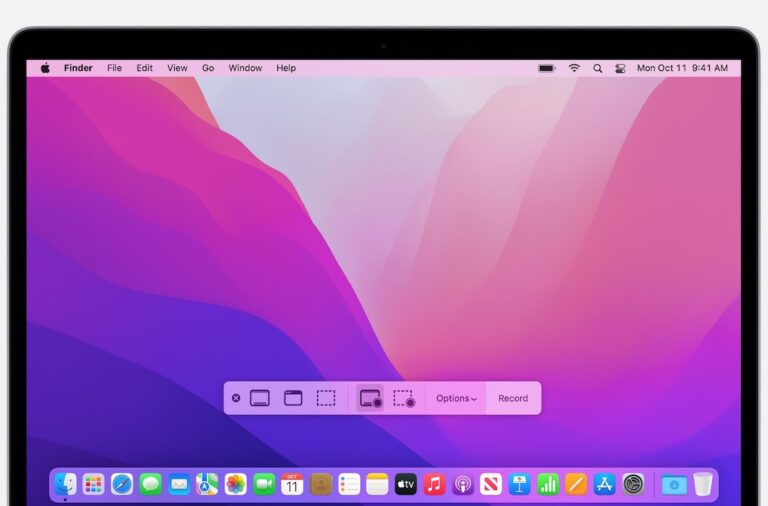
Task: Launch Safari from the Dock
Action: tap(121, 484)
